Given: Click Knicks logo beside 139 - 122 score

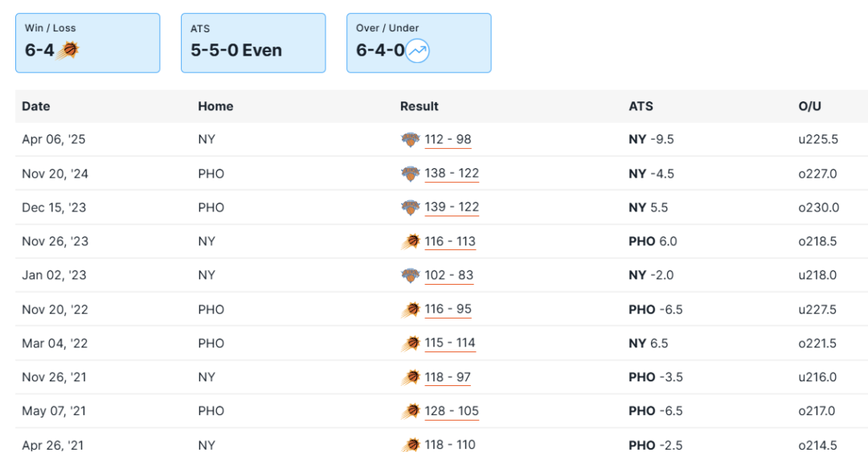Looking at the screenshot, I should click(x=410, y=208).
